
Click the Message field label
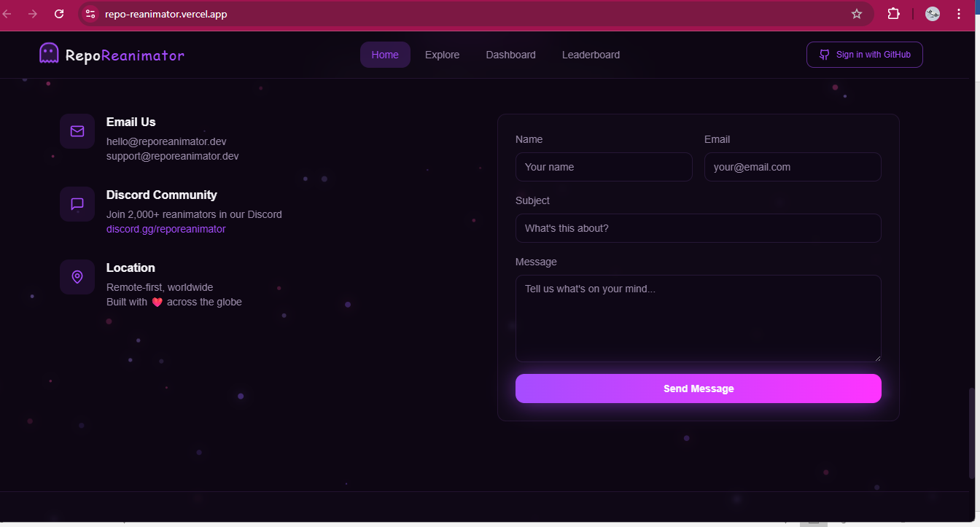pyautogui.click(x=536, y=262)
